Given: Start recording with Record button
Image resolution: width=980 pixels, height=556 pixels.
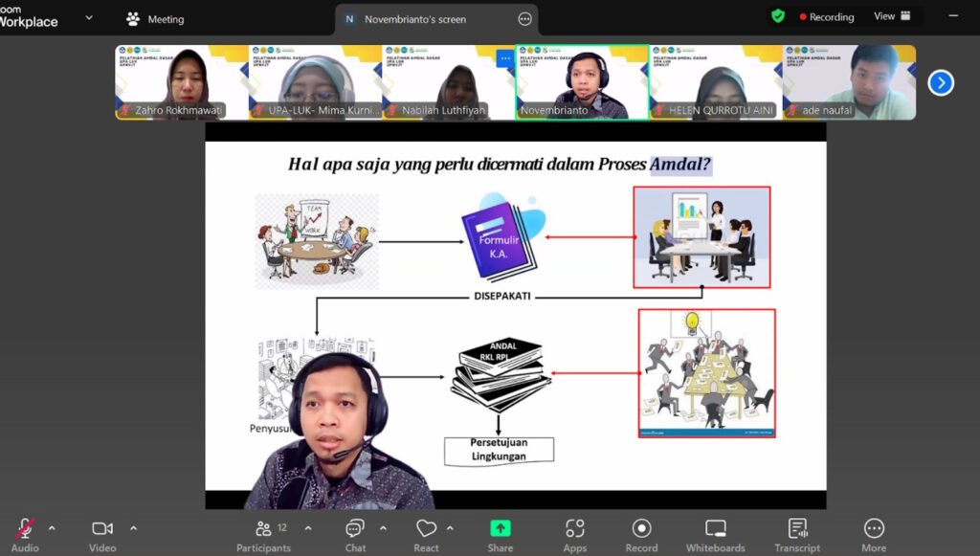Looking at the screenshot, I should pyautogui.click(x=641, y=535).
